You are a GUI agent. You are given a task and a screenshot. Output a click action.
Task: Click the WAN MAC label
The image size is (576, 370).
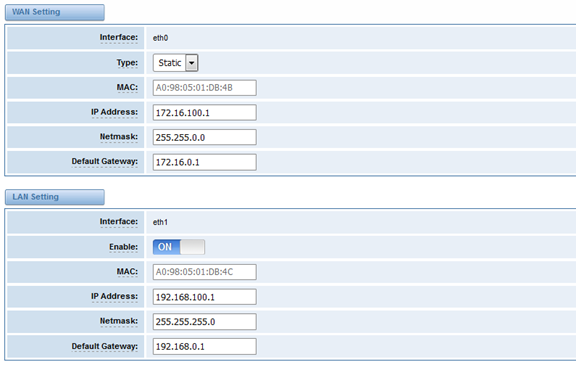click(x=127, y=87)
